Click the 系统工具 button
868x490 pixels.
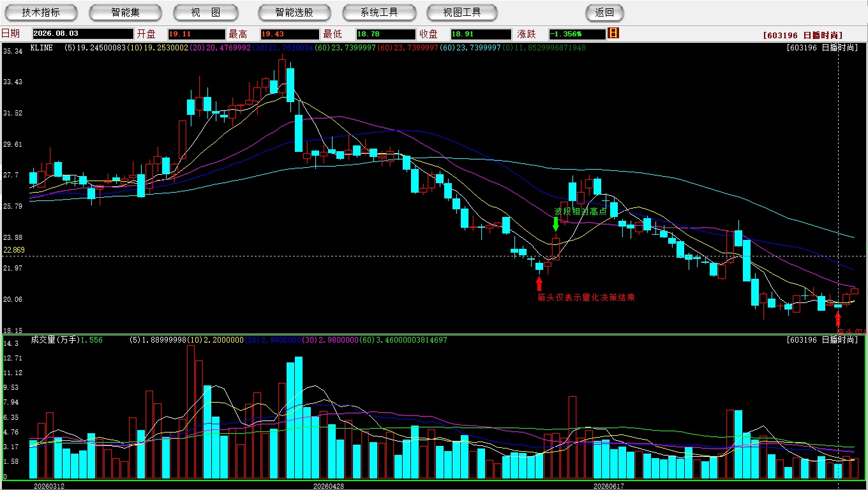(379, 12)
